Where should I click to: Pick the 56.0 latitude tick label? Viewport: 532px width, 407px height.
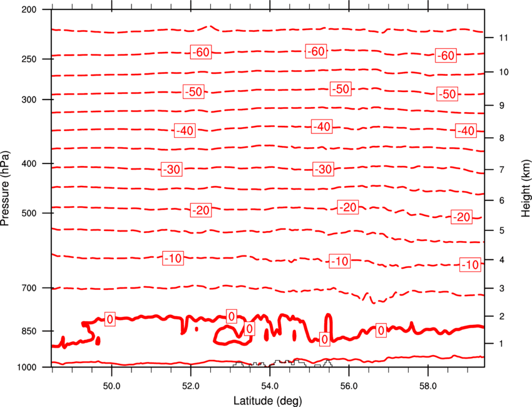(x=349, y=386)
